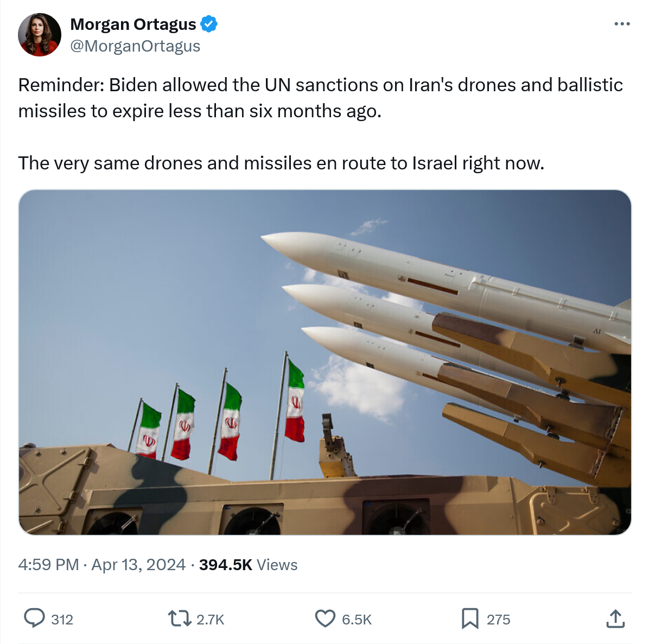Click the display name Morgan Ortagus
The width and height of the screenshot is (649, 644).
[133, 24]
